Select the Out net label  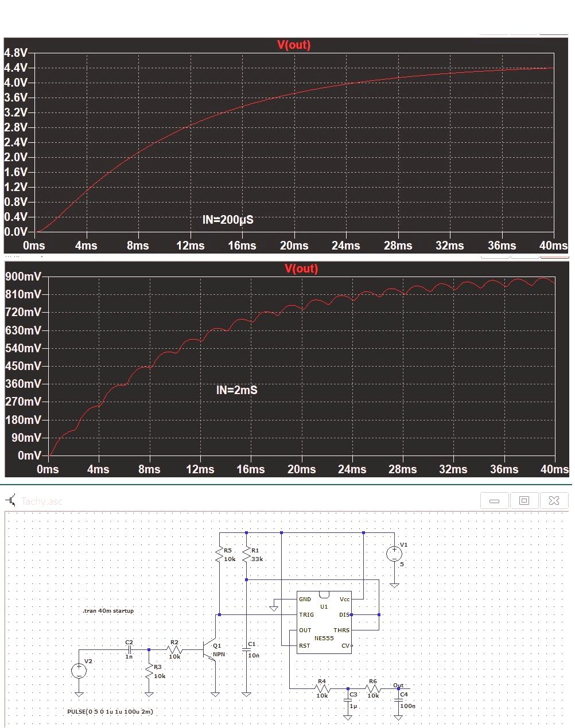point(398,686)
